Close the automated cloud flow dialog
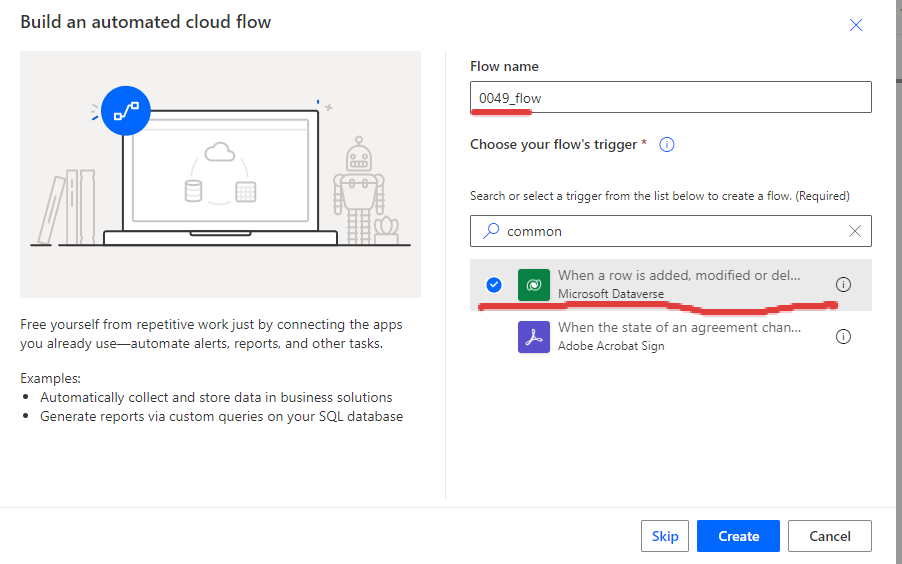The height and width of the screenshot is (564, 902). tap(855, 25)
